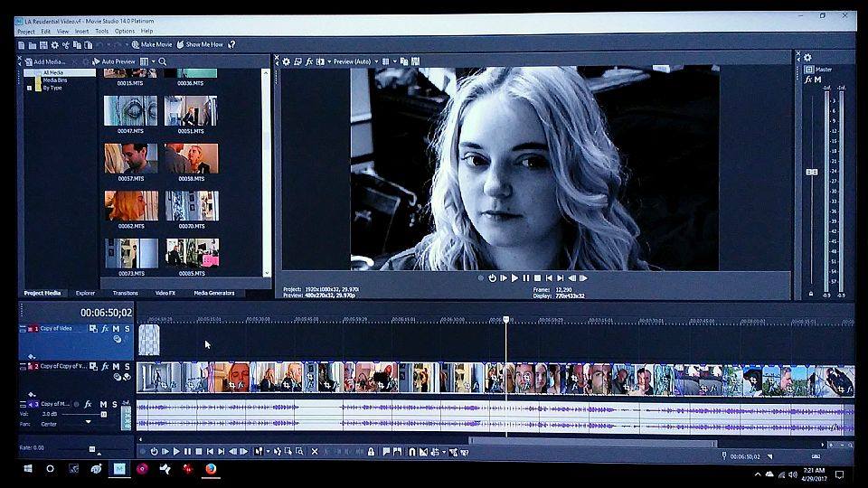Screen dimensions: 868x488
Task: Click Pause in the preview transport
Action: pyautogui.click(x=526, y=278)
